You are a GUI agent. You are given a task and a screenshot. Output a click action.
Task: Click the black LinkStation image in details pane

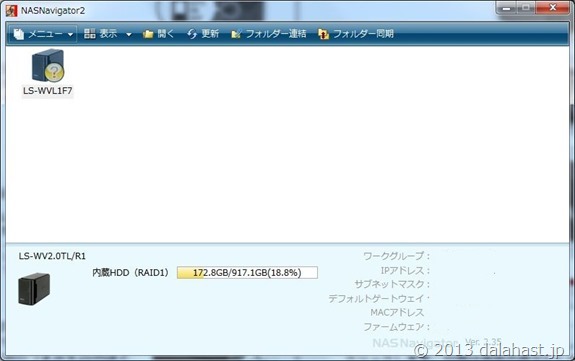click(x=34, y=289)
